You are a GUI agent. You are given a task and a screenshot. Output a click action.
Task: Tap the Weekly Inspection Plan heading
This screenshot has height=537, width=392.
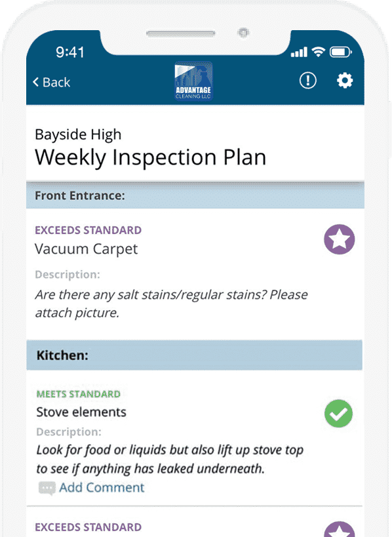coord(150,158)
